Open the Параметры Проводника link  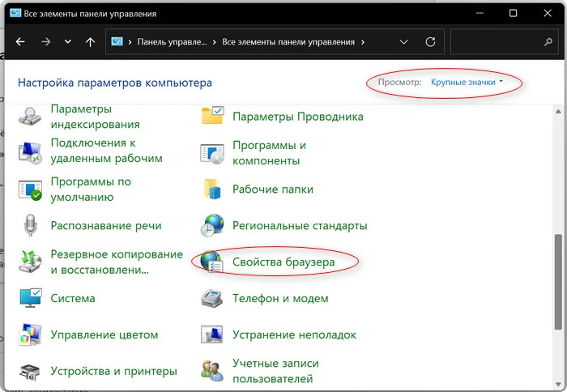pos(297,116)
